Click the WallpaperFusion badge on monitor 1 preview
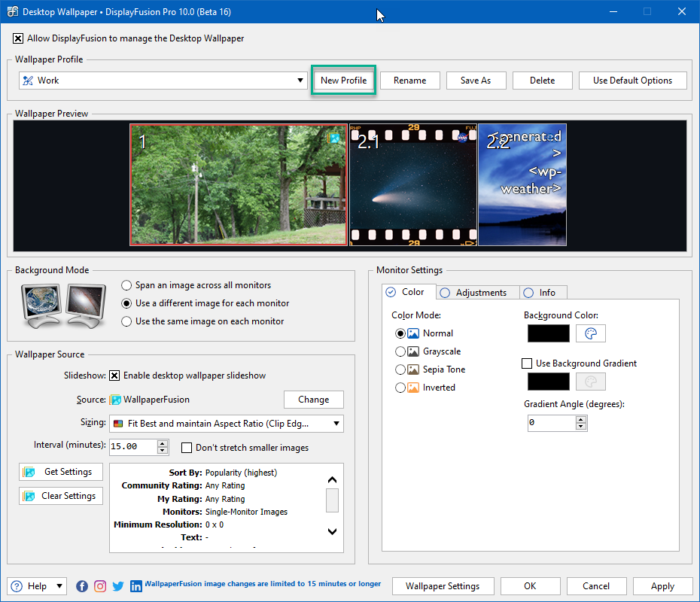 (x=334, y=138)
